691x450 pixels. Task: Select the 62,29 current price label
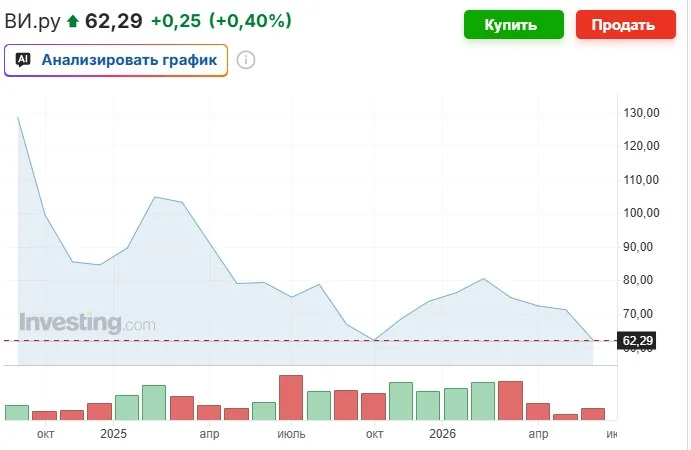pyautogui.click(x=637, y=341)
